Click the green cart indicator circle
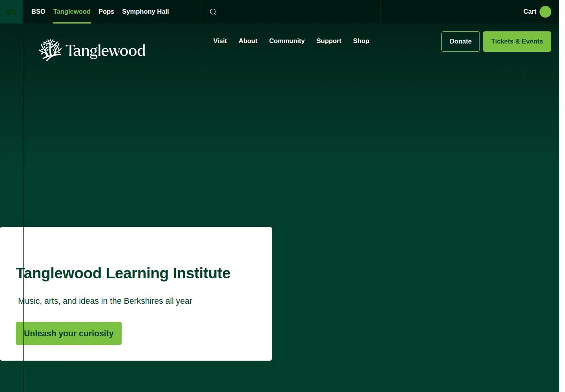565x392 pixels. [545, 12]
